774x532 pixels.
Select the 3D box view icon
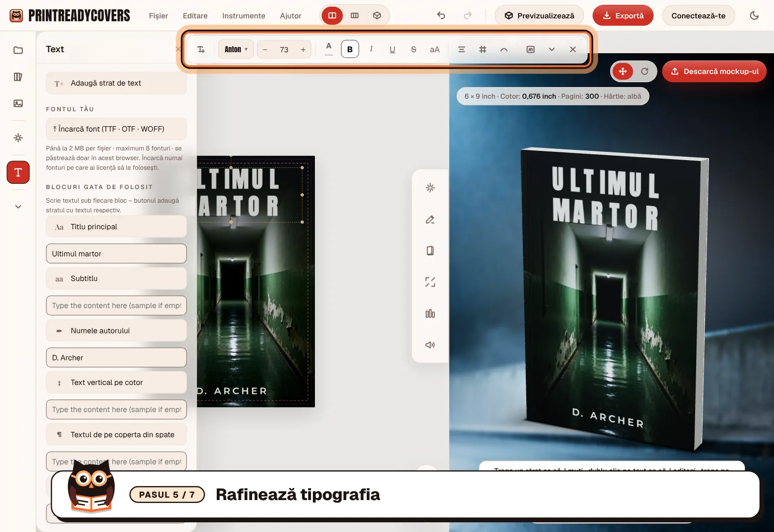tap(377, 15)
